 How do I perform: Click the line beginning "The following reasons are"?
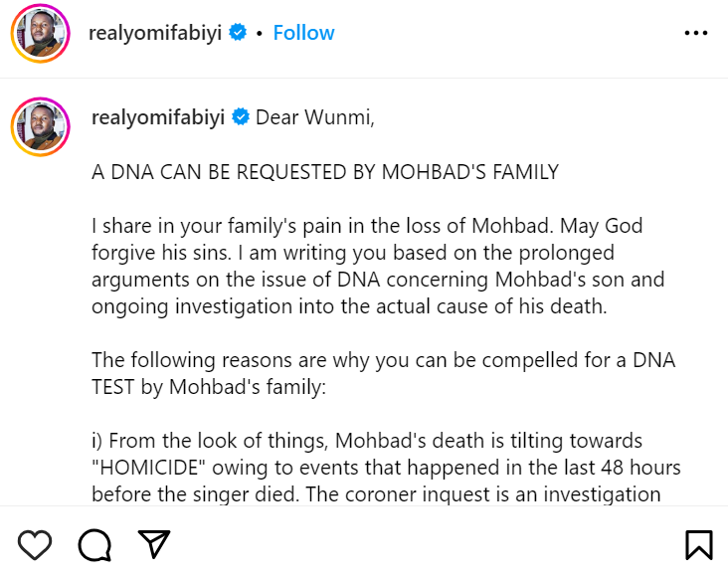(x=383, y=360)
